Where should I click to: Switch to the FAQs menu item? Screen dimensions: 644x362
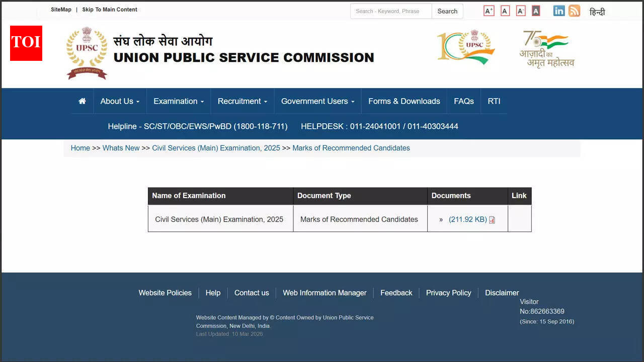tap(463, 101)
